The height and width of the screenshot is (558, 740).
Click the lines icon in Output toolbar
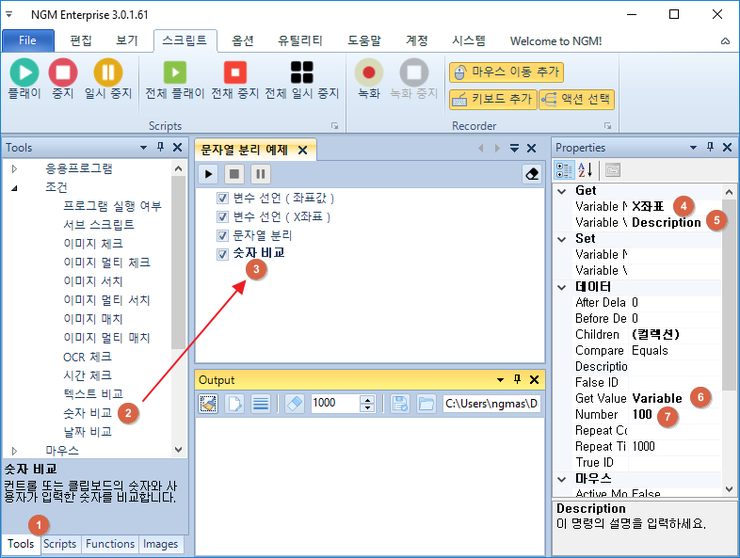[261, 404]
